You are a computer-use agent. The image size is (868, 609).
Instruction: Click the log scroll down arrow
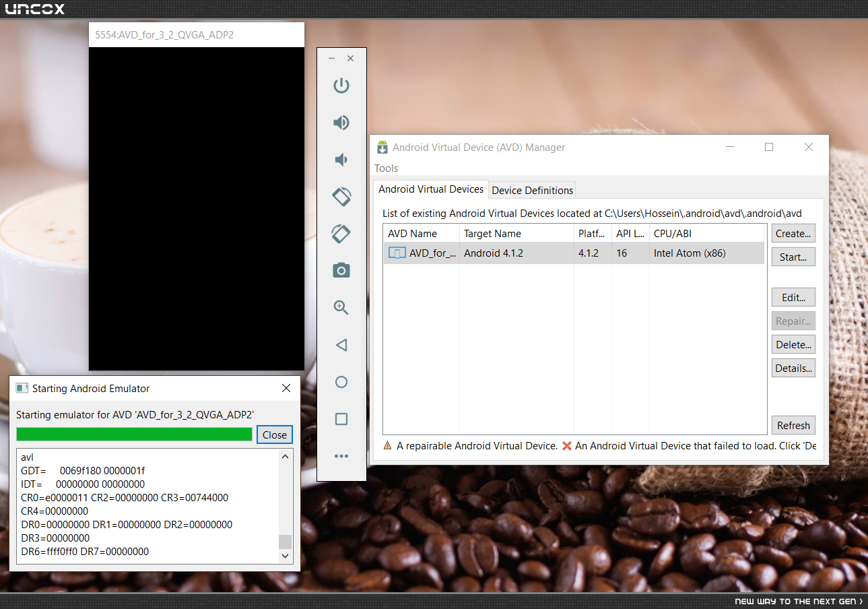pyautogui.click(x=286, y=556)
